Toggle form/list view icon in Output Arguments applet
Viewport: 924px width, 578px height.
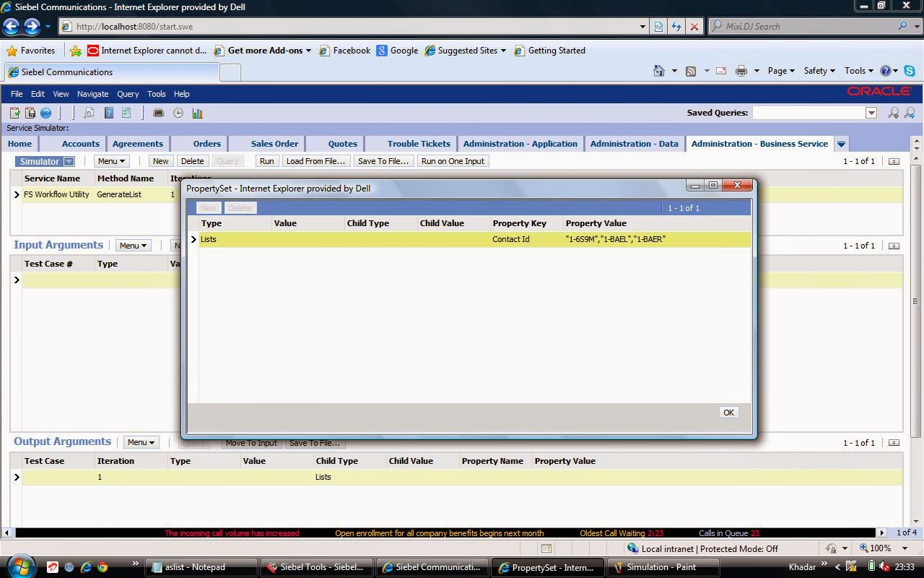894,443
